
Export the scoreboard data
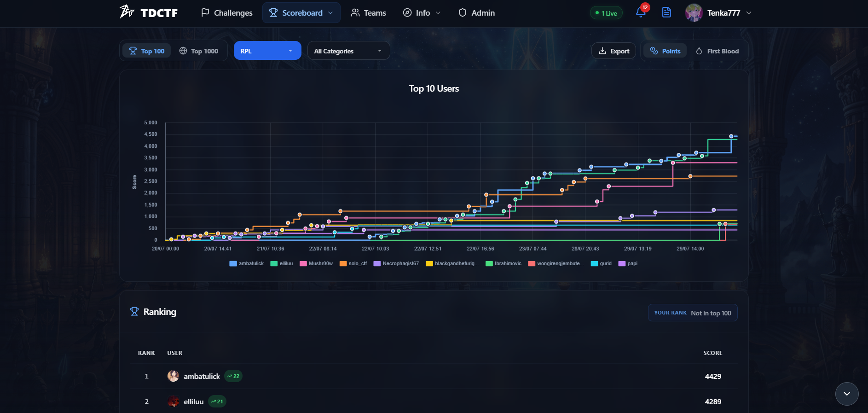point(613,51)
